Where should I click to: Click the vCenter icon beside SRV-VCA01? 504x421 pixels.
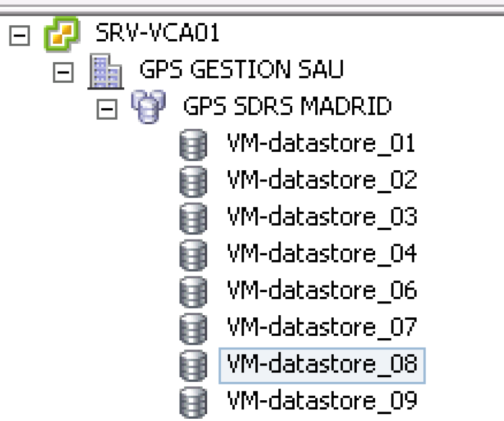[59, 35]
